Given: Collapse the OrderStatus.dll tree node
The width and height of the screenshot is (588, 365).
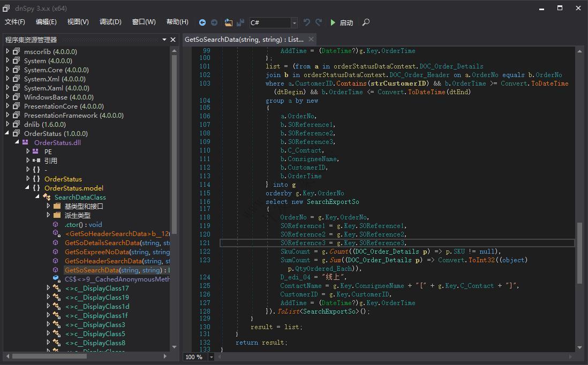Looking at the screenshot, I should [17, 142].
